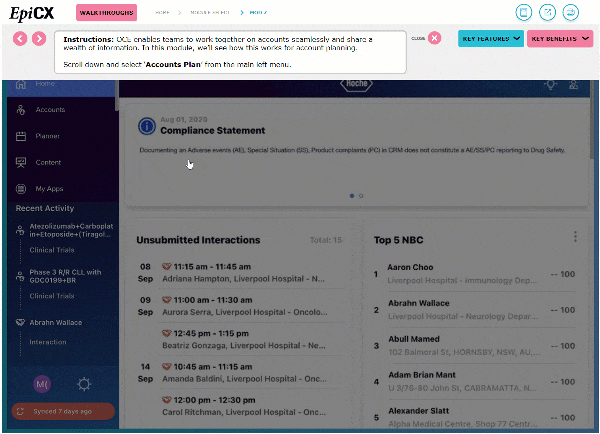The width and height of the screenshot is (600, 434).
Task: Open settings gear icon in sidebar
Action: (x=84, y=384)
